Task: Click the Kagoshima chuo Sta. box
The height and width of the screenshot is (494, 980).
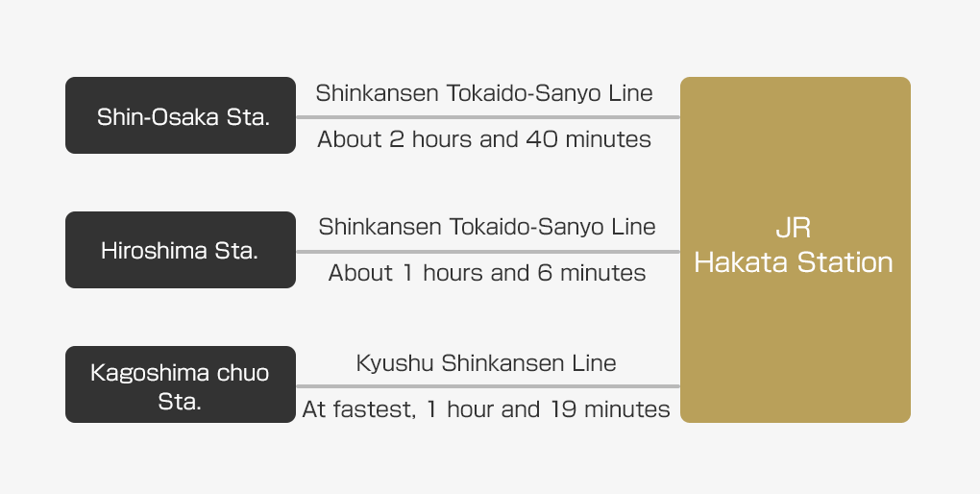Action: 181,383
